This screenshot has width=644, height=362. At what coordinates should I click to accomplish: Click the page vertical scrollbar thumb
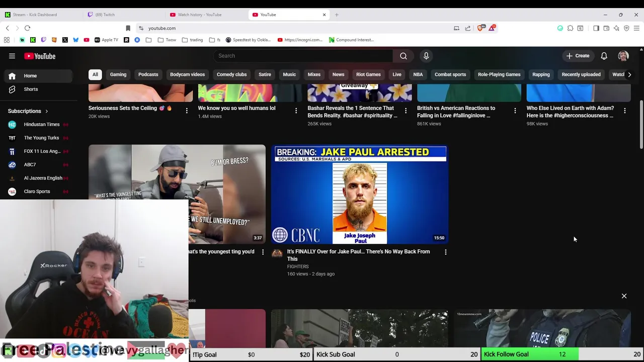641,125
